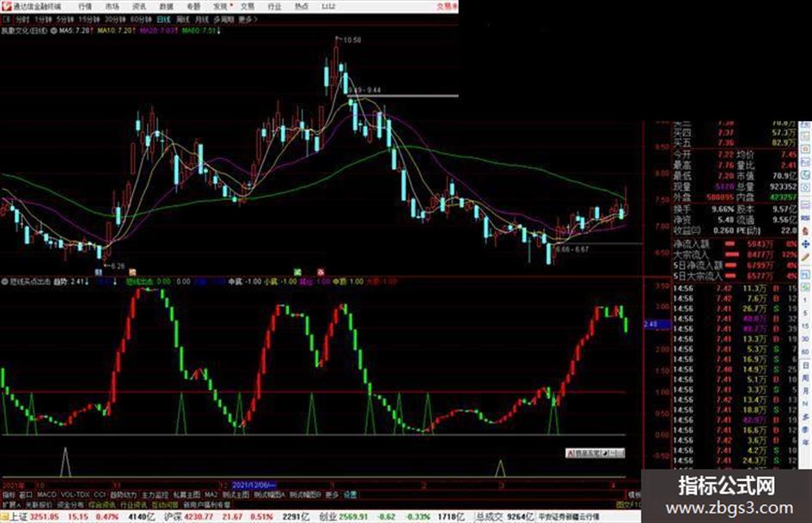812x523 pixels.
Task: Expand 更多 indicators in bottom bar
Action: point(332,495)
